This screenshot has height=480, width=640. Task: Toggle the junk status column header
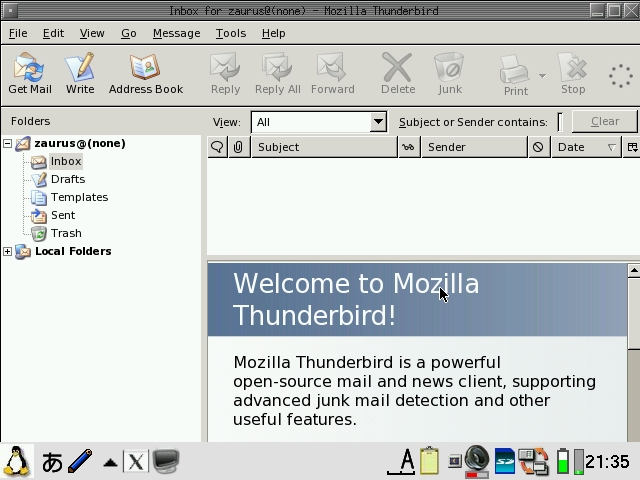click(x=538, y=147)
